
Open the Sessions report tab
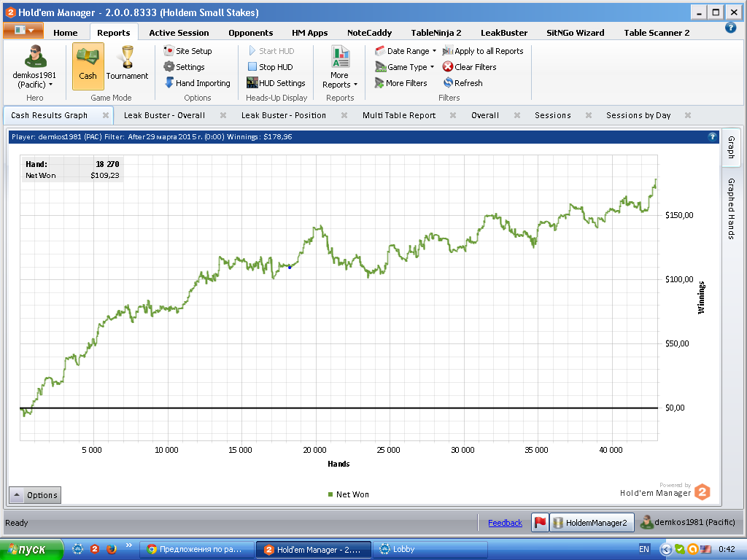point(553,115)
